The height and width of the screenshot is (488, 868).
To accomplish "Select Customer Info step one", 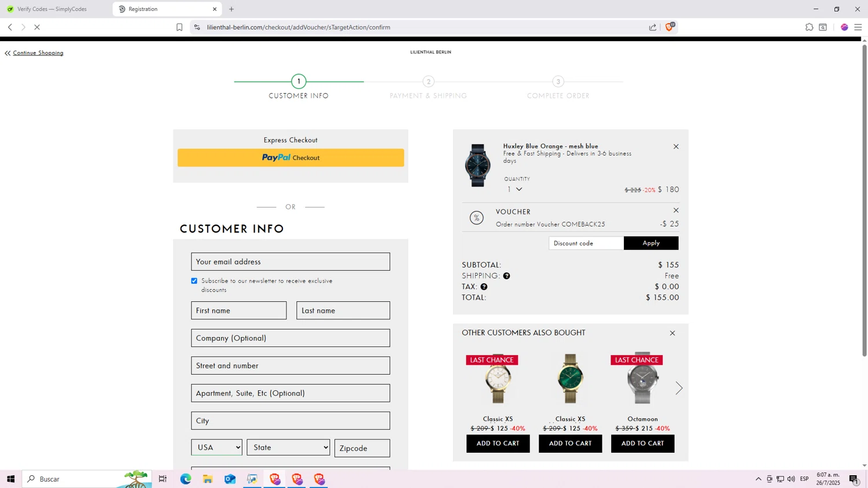I will tap(299, 88).
